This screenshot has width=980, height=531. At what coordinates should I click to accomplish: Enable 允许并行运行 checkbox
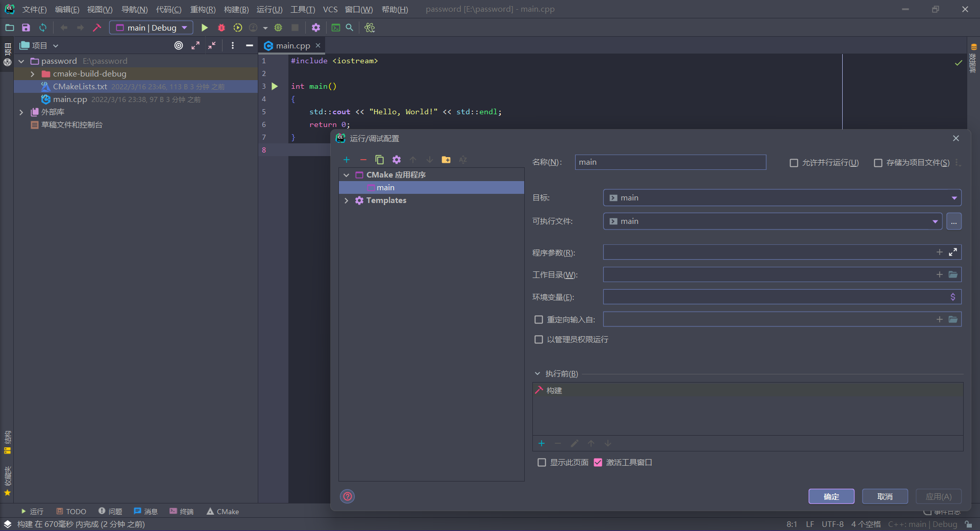pyautogui.click(x=794, y=163)
